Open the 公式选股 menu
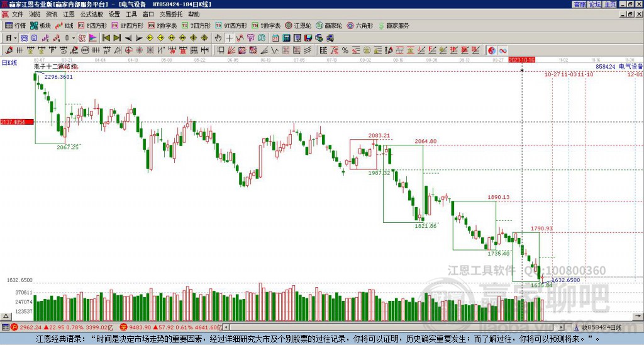Image resolution: width=644 pixels, height=345 pixels. [x=92, y=14]
